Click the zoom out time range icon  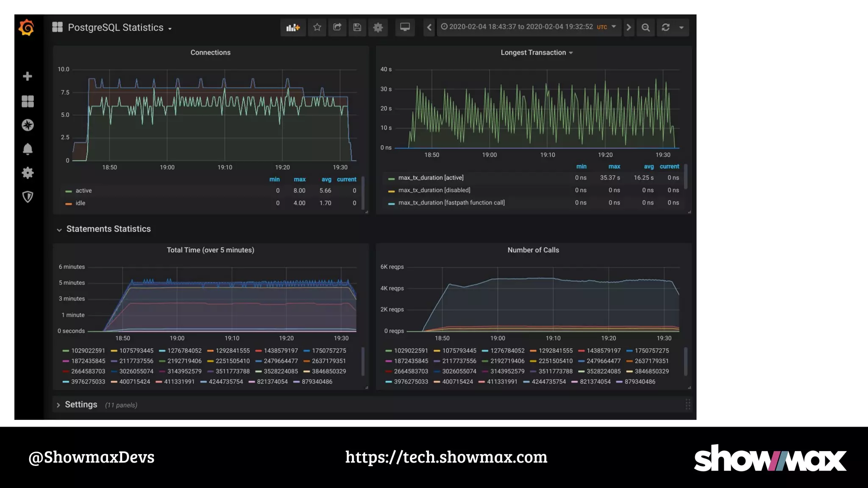click(645, 28)
